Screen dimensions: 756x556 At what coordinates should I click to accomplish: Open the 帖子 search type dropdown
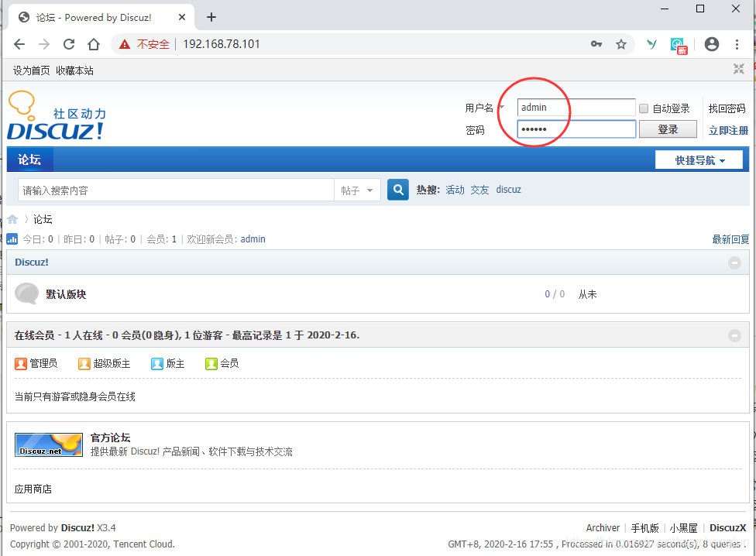tap(357, 189)
